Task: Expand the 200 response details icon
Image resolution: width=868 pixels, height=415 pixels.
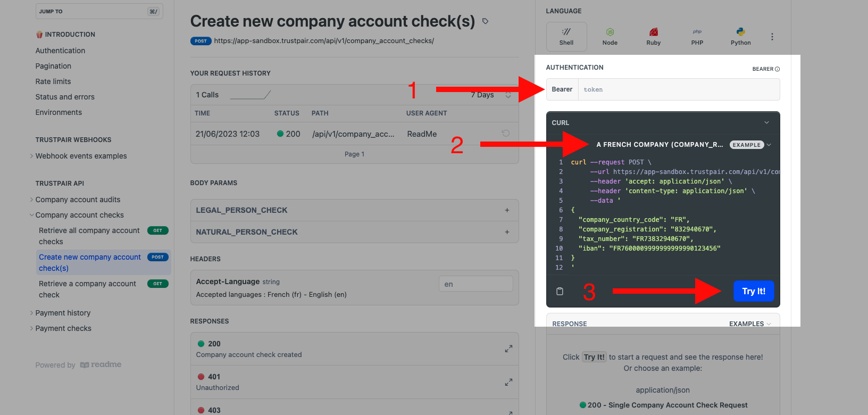Action: coord(508,349)
